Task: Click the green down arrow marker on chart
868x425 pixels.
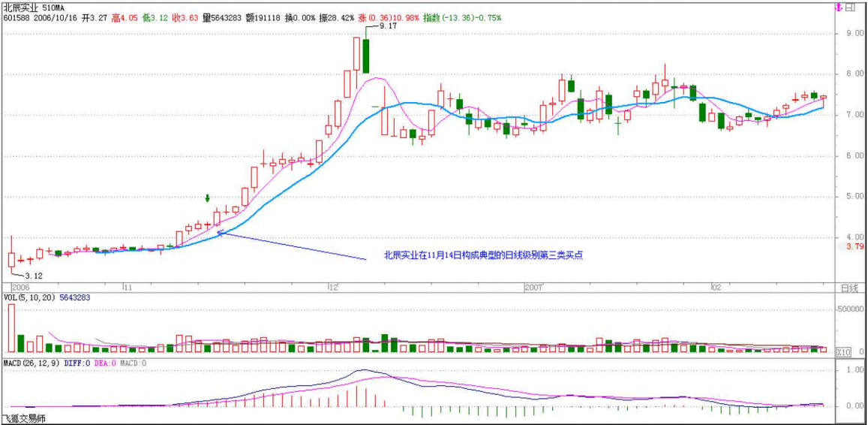Action: point(208,198)
